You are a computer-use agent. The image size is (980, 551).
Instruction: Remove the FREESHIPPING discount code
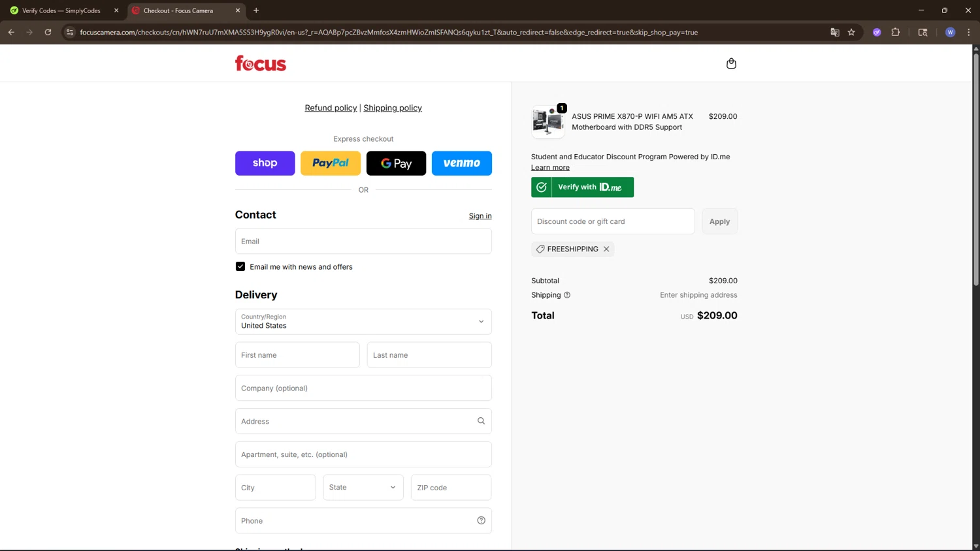pyautogui.click(x=606, y=249)
